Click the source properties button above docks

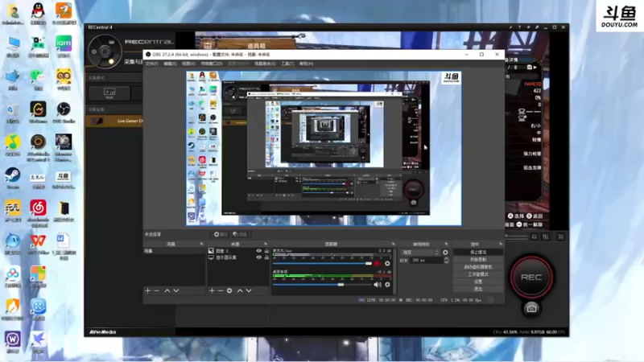221,234
